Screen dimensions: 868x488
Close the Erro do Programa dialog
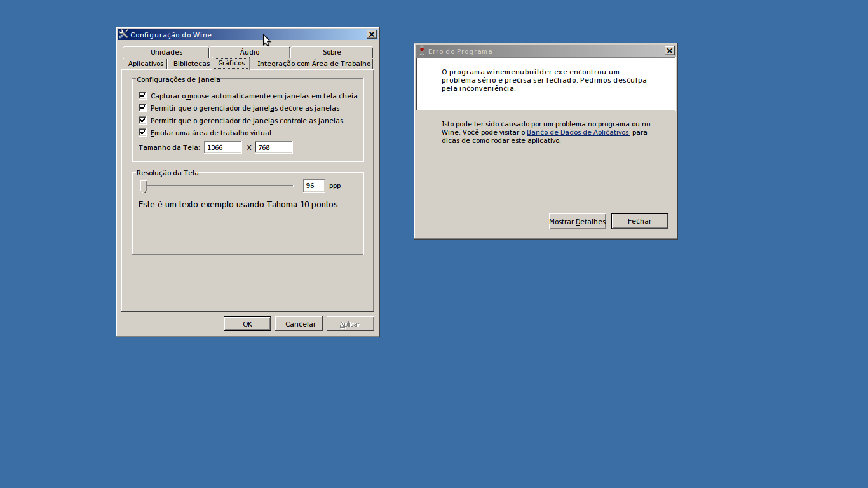[x=670, y=51]
